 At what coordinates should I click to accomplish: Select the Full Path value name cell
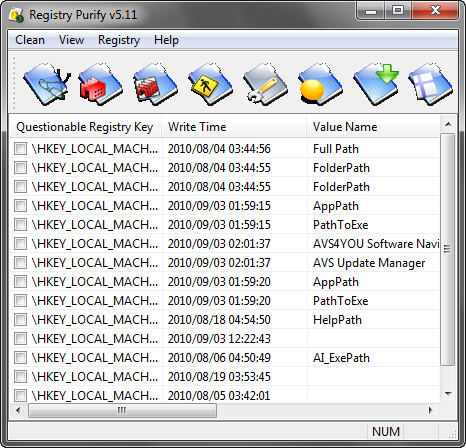[336, 149]
